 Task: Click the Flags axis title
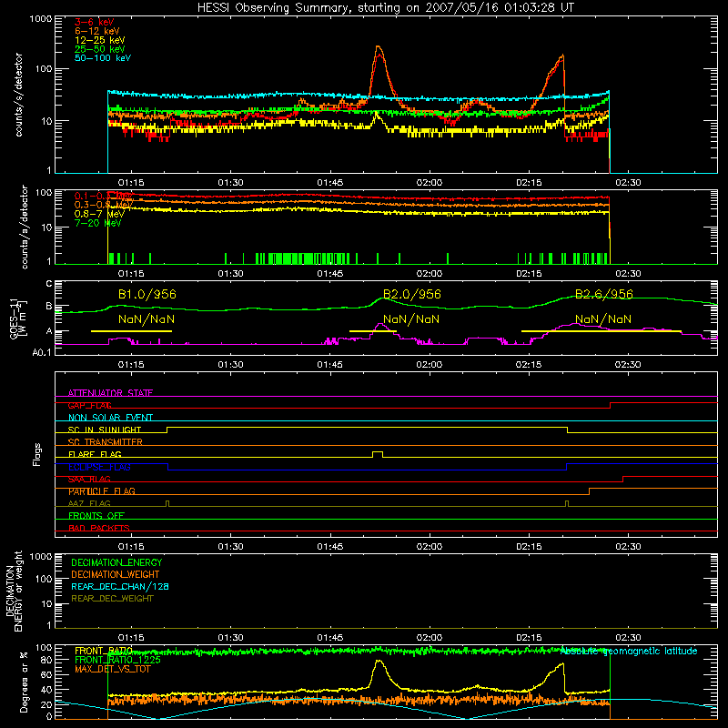pos(36,454)
